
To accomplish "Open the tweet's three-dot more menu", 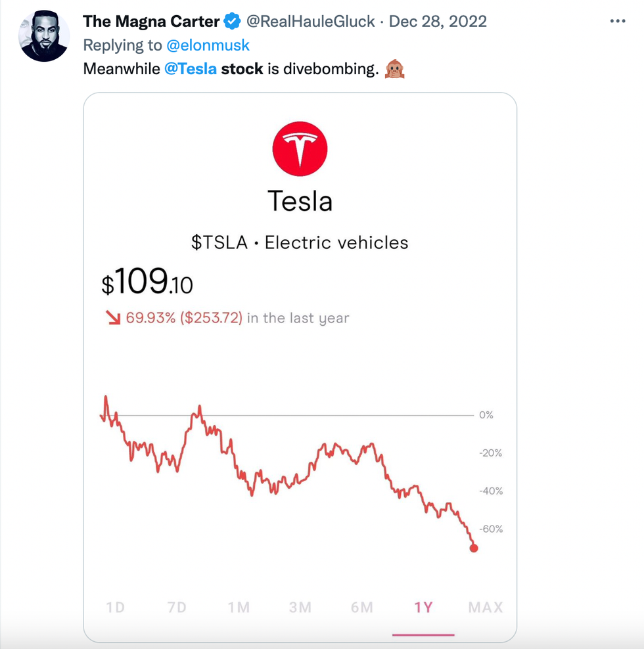I will coord(618,21).
